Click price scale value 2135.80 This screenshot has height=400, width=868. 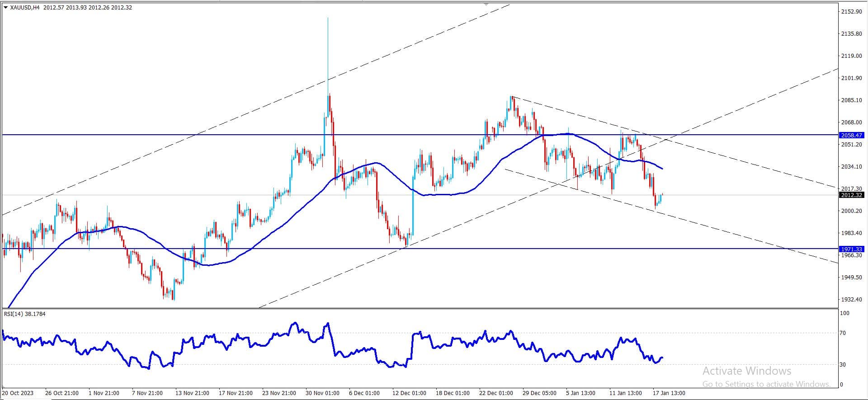(851, 34)
